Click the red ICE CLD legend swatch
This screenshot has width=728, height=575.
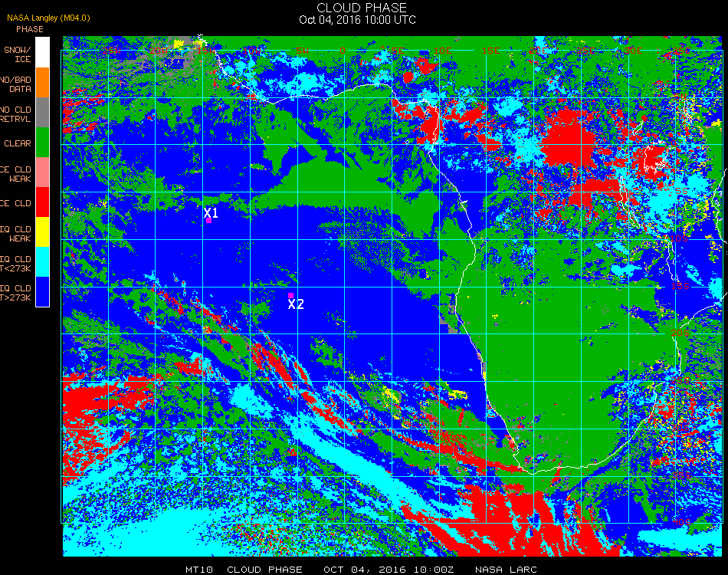42,202
